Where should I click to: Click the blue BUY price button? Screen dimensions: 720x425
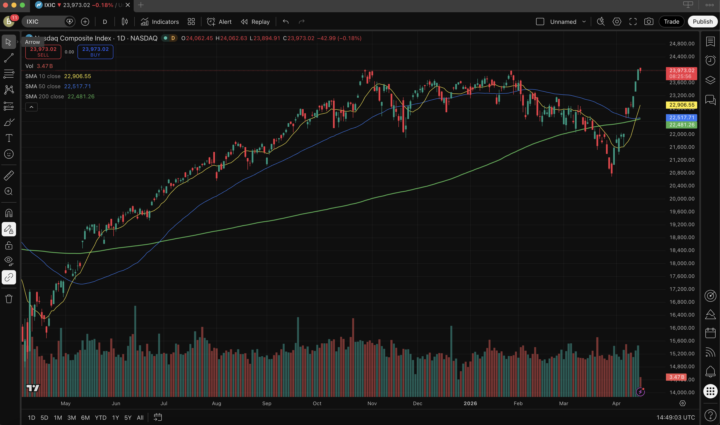(95, 51)
